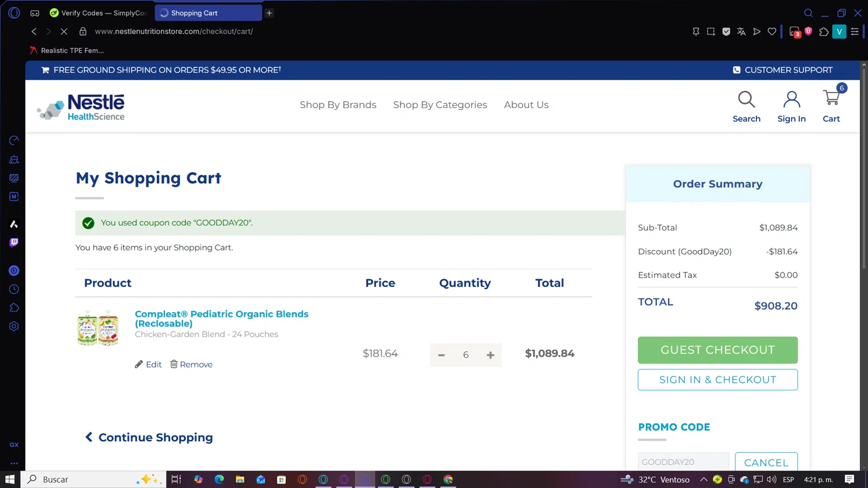
Task: Click Continue Shopping link
Action: pyautogui.click(x=149, y=438)
